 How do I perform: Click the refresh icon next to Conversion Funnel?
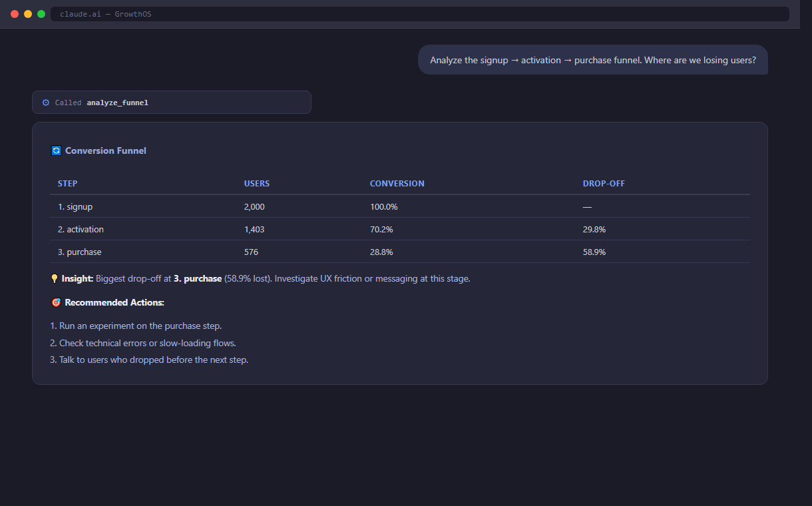(56, 150)
